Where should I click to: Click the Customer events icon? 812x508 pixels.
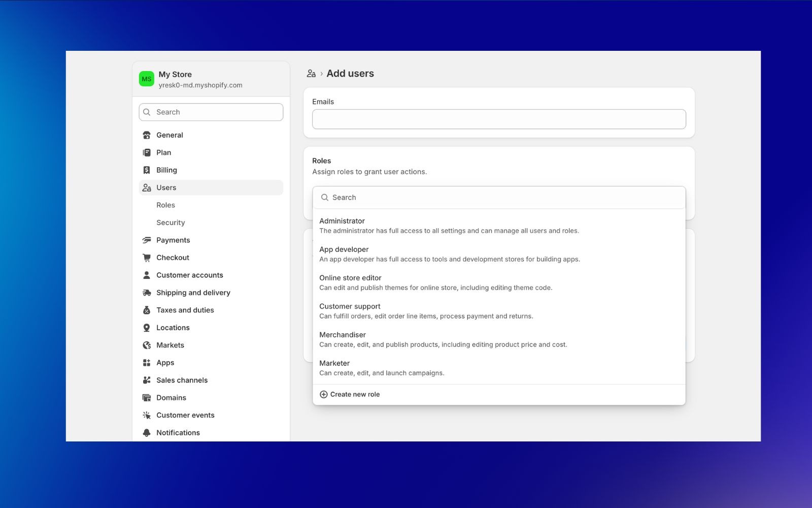[x=147, y=415]
